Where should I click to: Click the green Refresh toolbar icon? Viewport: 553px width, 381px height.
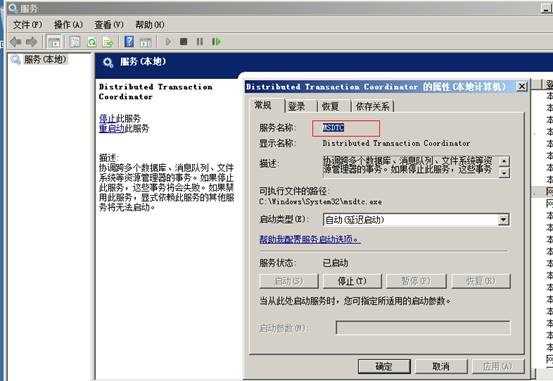coord(92,42)
